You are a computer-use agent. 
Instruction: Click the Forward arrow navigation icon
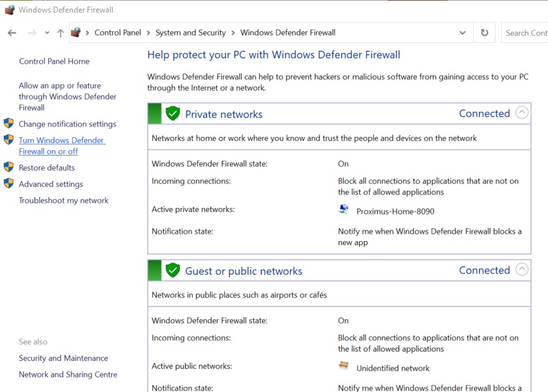[x=32, y=33]
